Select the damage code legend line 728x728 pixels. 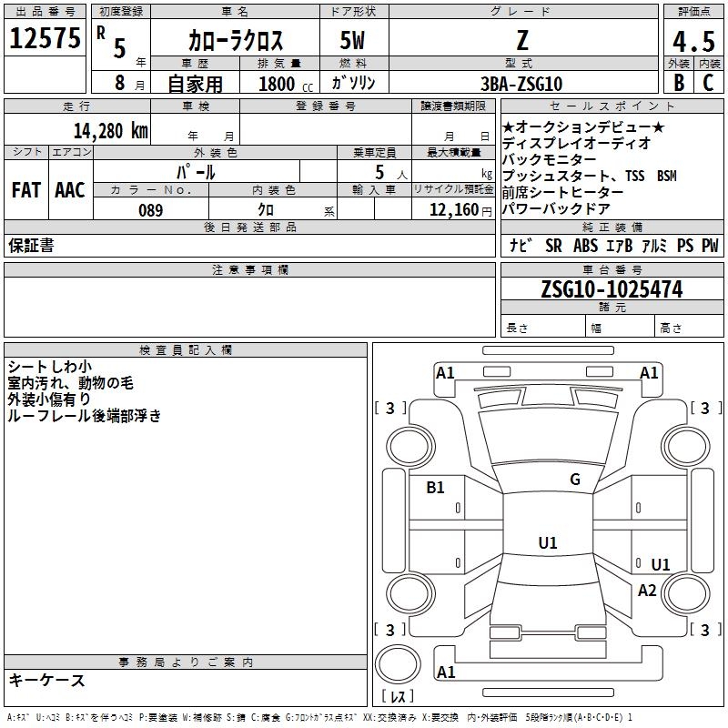pyautogui.click(x=319, y=717)
